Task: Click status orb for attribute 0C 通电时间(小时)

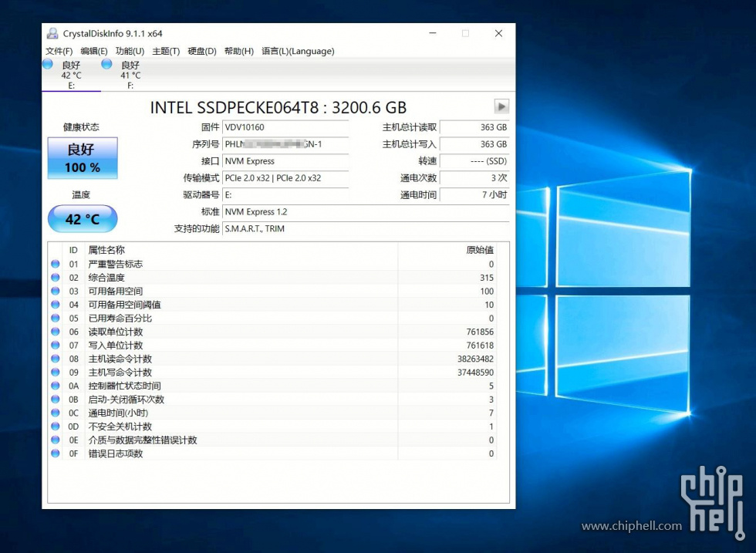Action: tap(56, 412)
